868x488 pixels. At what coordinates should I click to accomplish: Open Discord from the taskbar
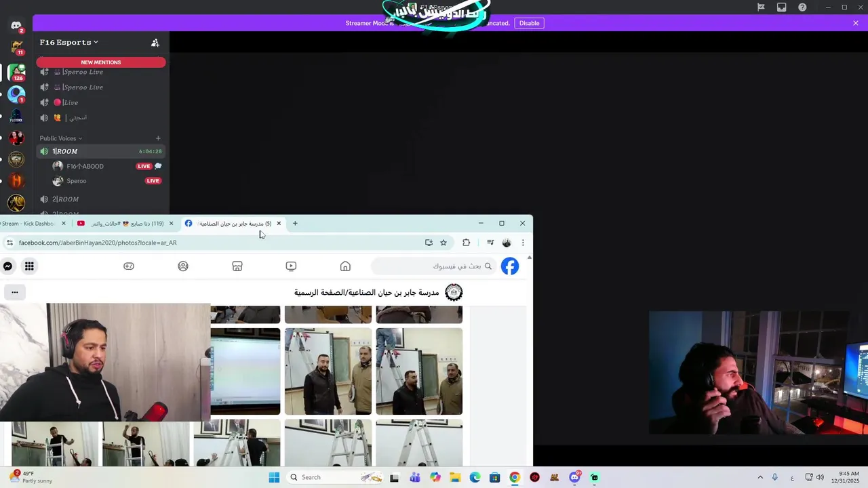(x=575, y=477)
